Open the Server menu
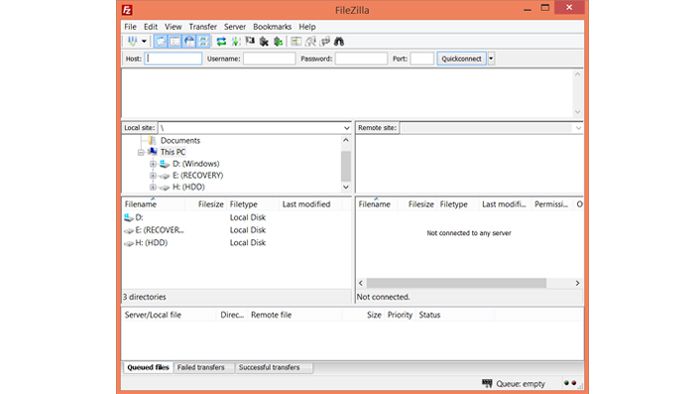The height and width of the screenshot is (394, 700). [235, 27]
